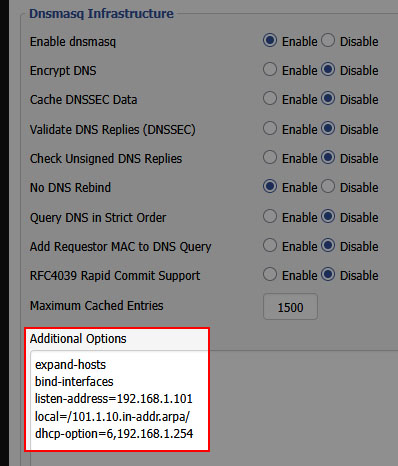
Task: Click the local=/101.1.10.in-addr.arpa/ line
Action: click(x=112, y=416)
